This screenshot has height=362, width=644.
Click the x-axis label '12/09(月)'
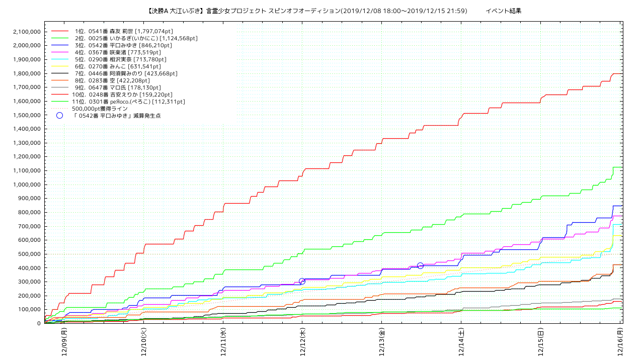tap(64, 342)
